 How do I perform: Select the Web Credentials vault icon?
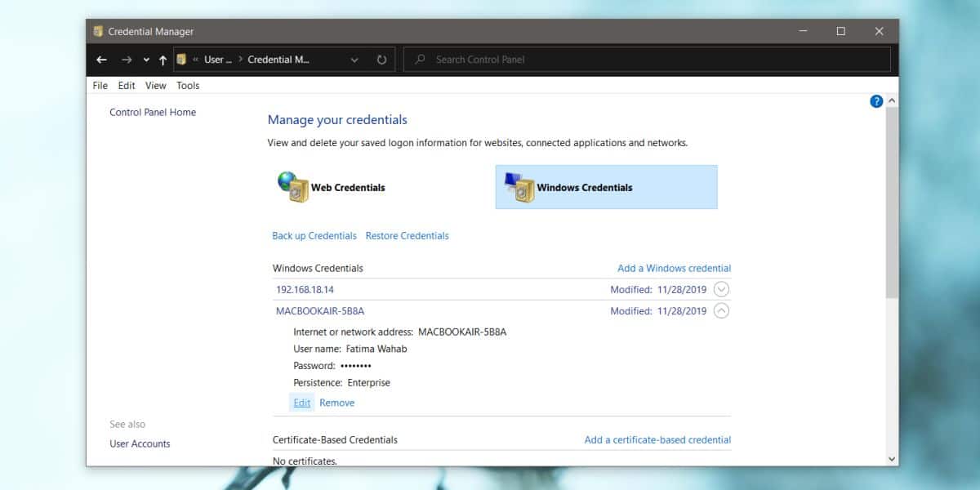pos(292,187)
